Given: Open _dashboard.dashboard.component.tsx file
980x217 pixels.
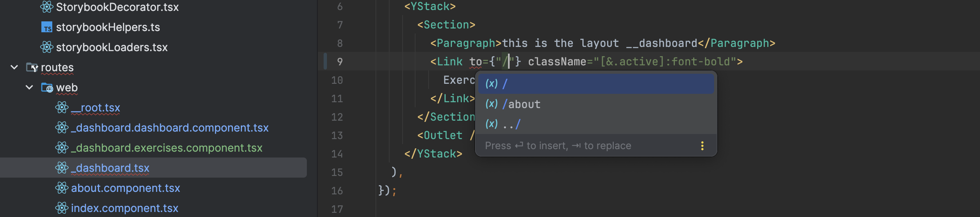Looking at the screenshot, I should click(170, 128).
